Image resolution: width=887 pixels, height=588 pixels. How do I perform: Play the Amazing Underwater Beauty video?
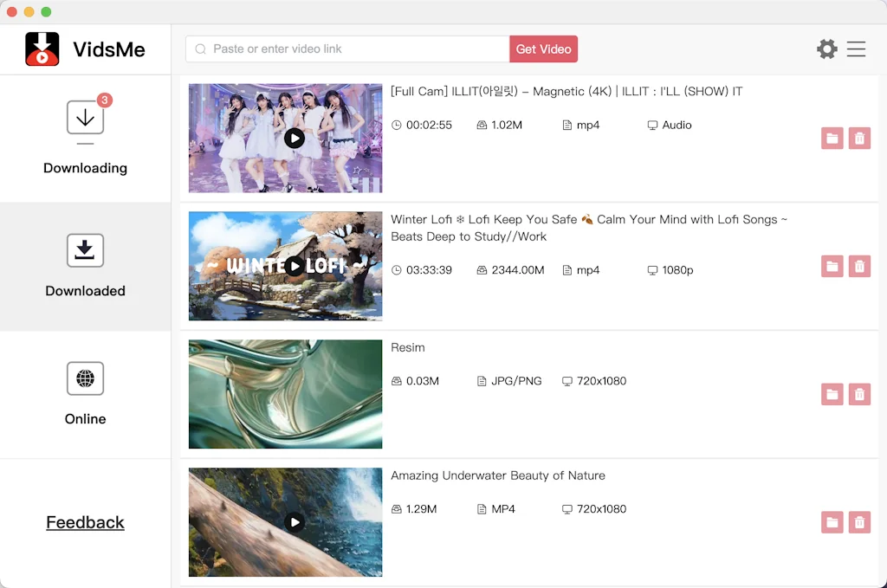[295, 522]
